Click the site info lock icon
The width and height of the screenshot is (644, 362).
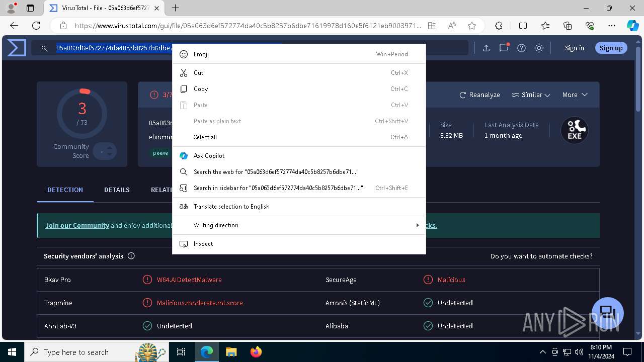63,26
